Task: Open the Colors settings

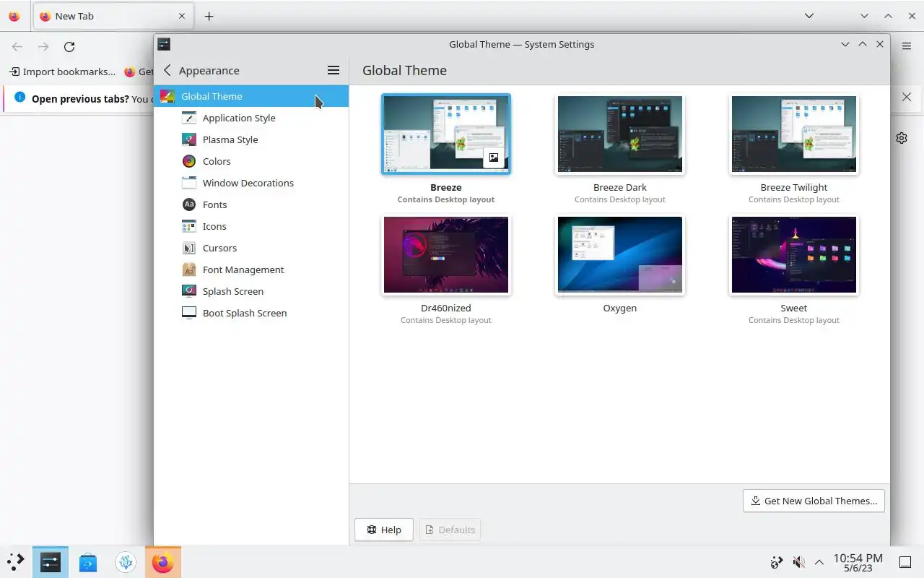Action: (x=251, y=161)
